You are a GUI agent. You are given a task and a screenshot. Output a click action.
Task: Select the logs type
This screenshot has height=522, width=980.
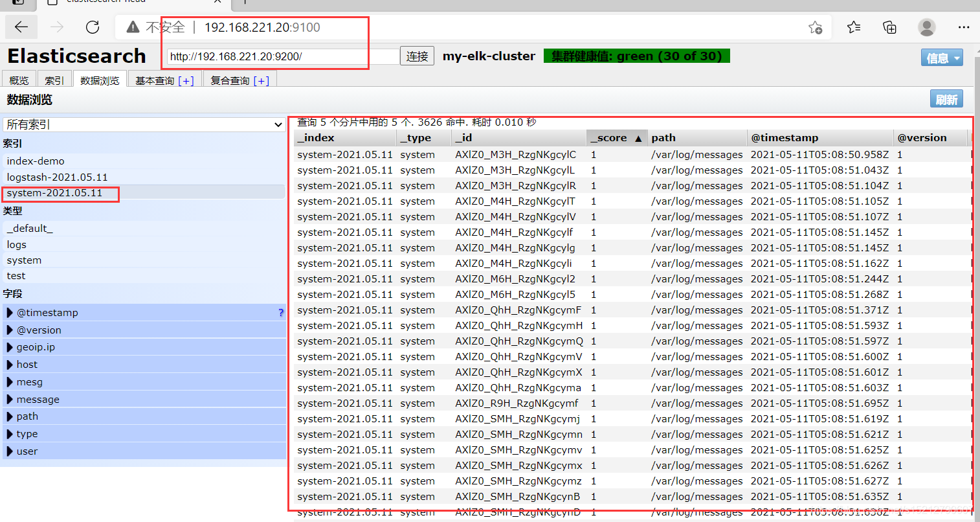144,244
